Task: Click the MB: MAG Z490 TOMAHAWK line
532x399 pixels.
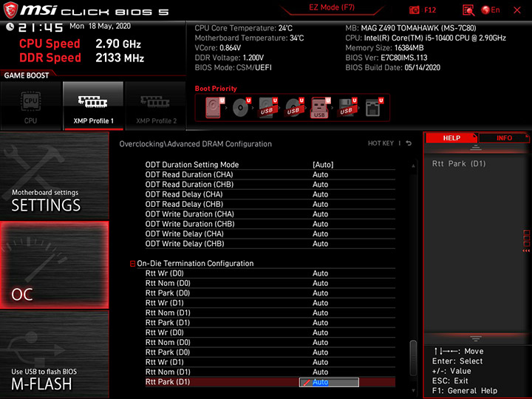Action: [411, 28]
